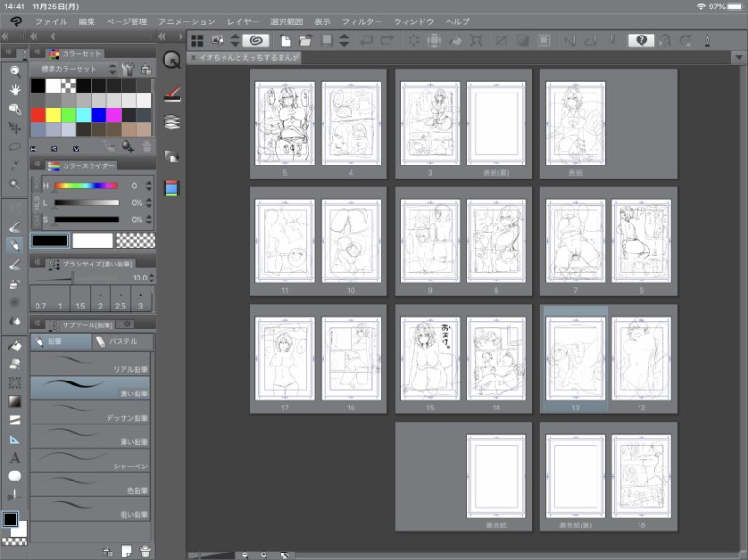Select the Balloon tool
The image size is (748, 560).
[15, 476]
